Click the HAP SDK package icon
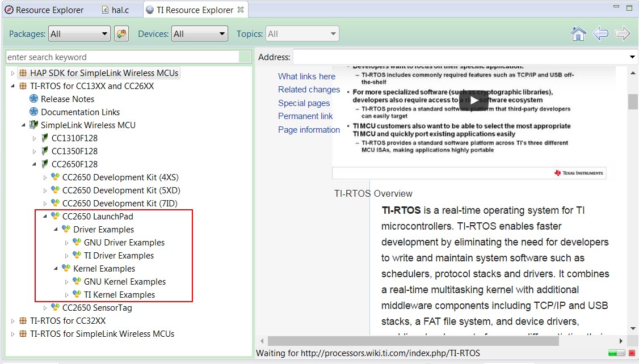The image size is (639, 364). pyautogui.click(x=23, y=73)
